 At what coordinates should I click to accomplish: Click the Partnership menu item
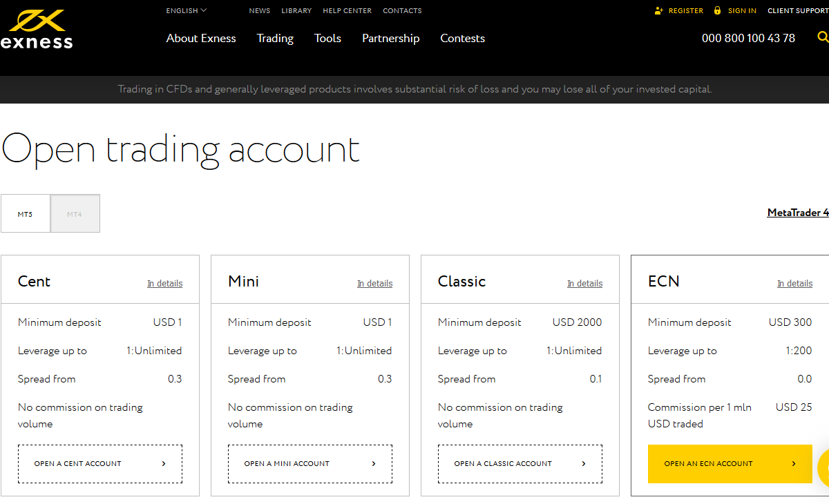click(390, 39)
